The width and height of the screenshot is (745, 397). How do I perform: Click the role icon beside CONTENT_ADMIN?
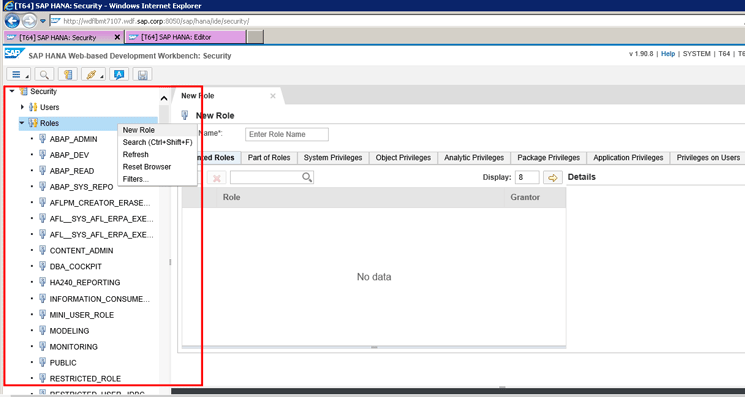point(42,250)
